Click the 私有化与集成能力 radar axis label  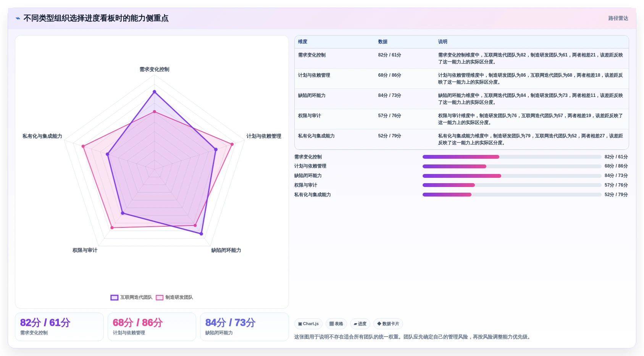point(42,136)
